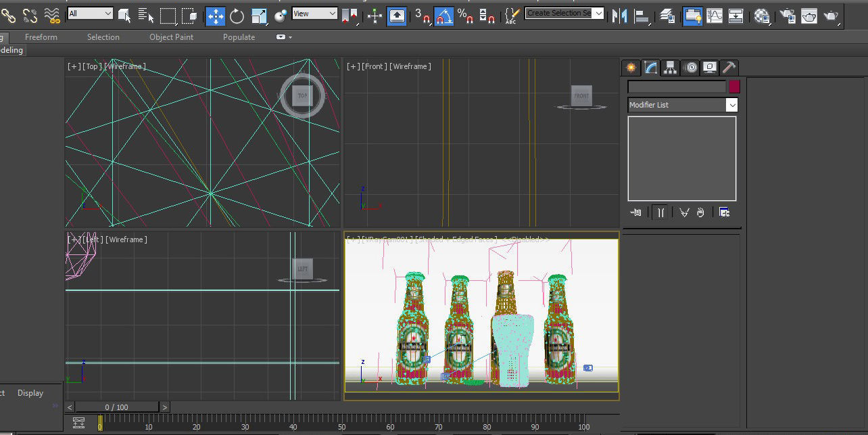Click Edit Named Selection Sets icon
The width and height of the screenshot is (868, 435).
click(x=512, y=16)
